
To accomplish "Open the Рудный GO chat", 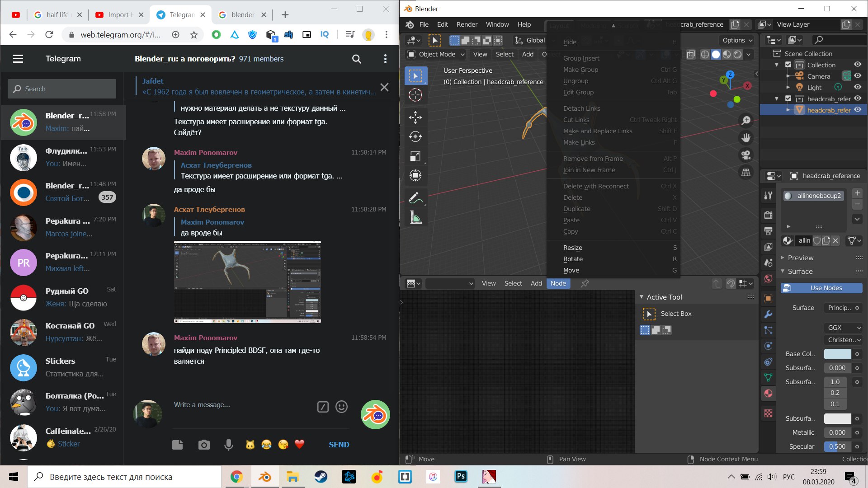I will 63,297.
